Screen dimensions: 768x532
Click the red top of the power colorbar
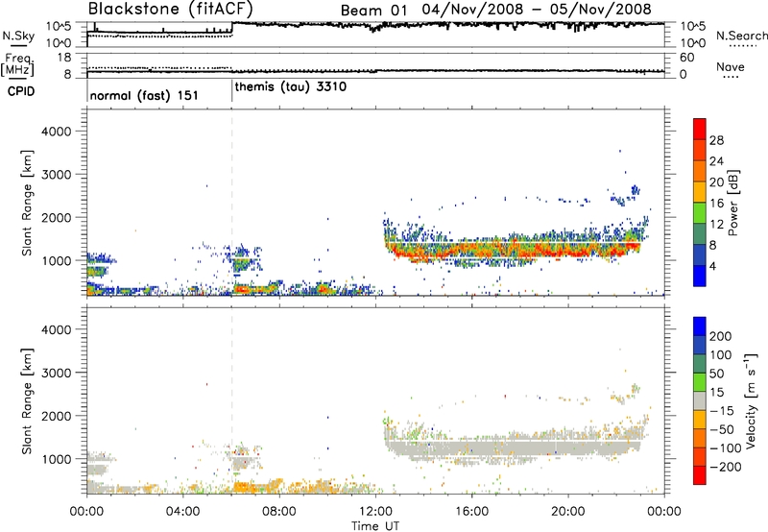pos(700,127)
